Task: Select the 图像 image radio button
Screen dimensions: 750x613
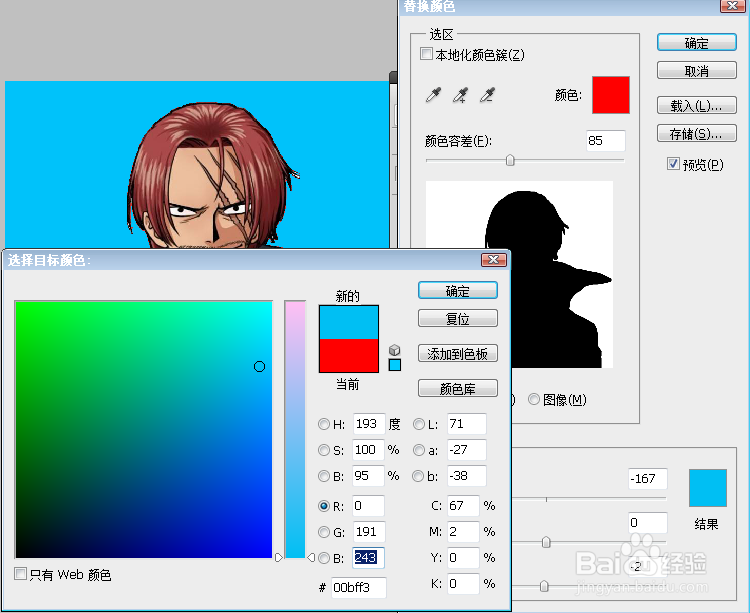Action: [x=534, y=399]
